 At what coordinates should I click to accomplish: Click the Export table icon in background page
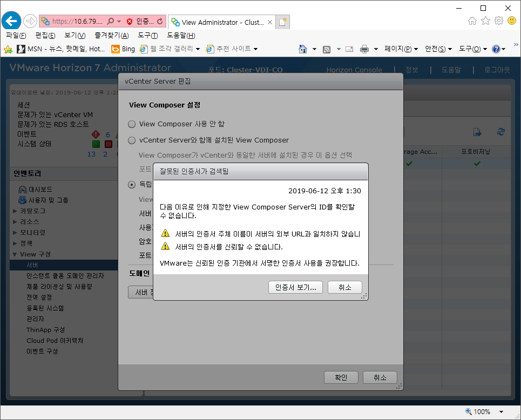[x=477, y=132]
